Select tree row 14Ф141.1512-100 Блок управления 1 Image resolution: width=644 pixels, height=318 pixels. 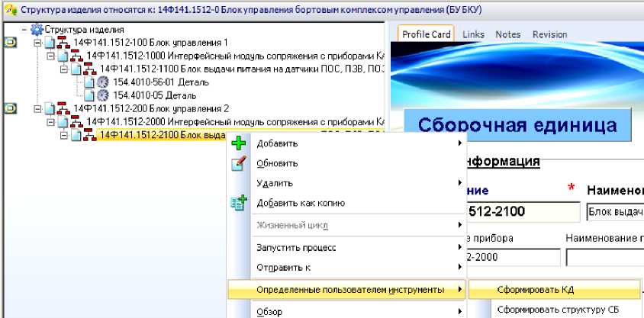coord(150,43)
